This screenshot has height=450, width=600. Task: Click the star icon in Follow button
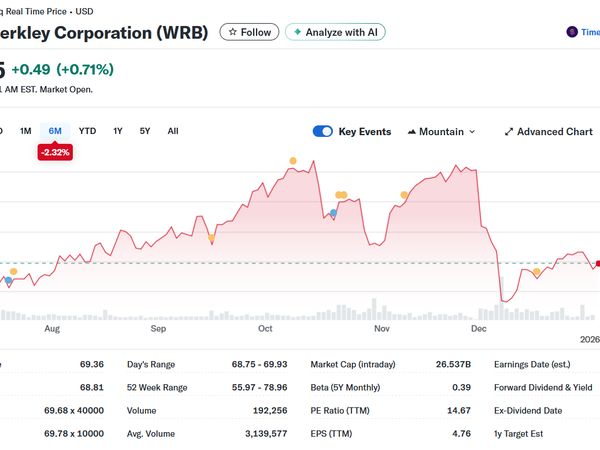point(232,32)
